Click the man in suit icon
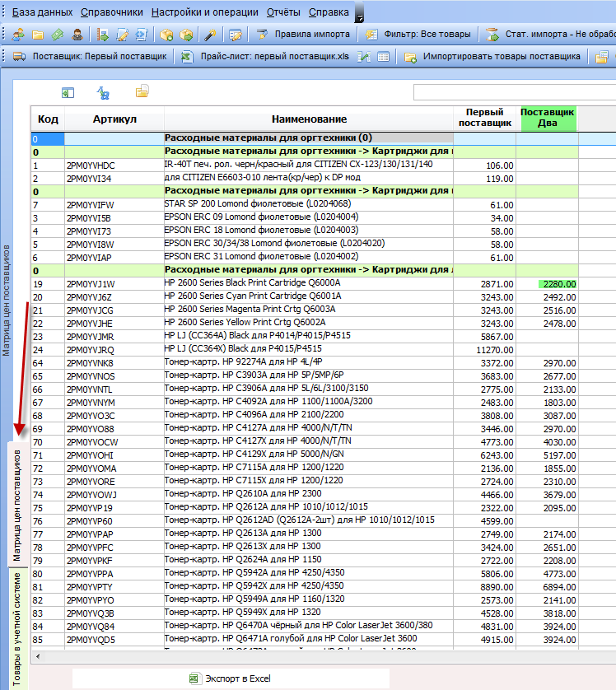 tap(77, 35)
